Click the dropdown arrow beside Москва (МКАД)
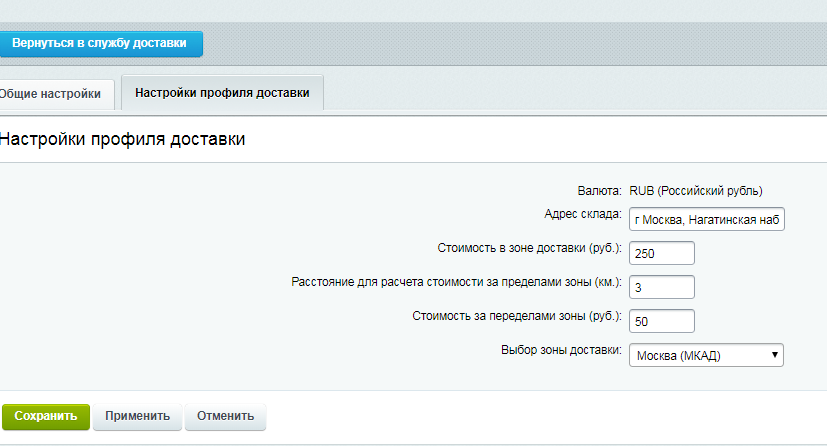 (774, 355)
